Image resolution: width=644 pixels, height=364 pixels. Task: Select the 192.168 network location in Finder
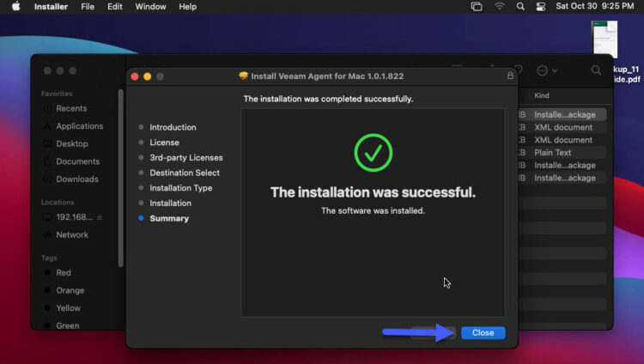click(x=74, y=217)
